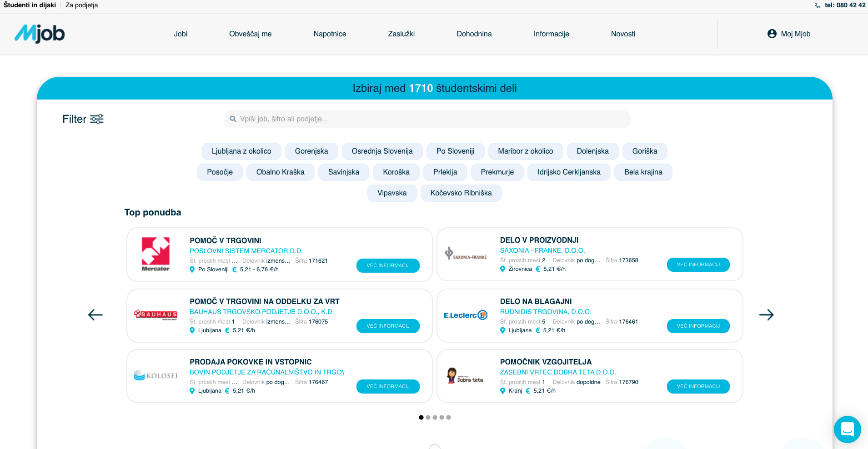Click the right arrow to next offers
The image size is (868, 449).
point(766,315)
